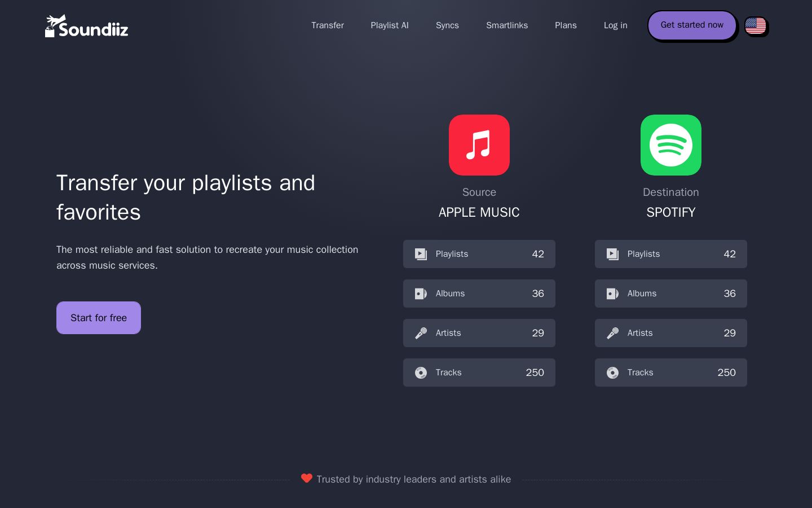The width and height of the screenshot is (812, 508).
Task: Click the Tracks disc icon under Apple Music
Action: 421,373
